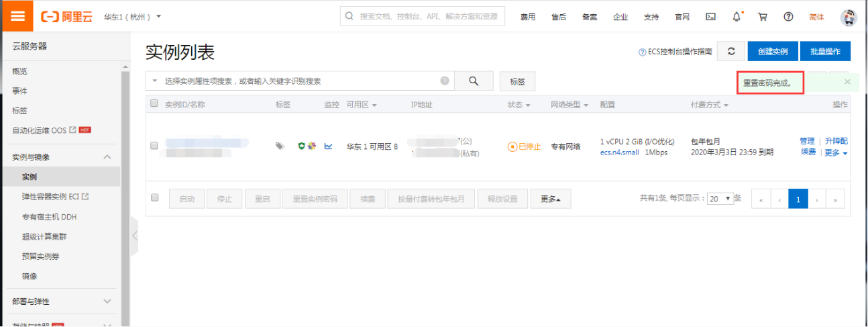Image resolution: width=868 pixels, height=327 pixels.
Task: Select 镜像 in the left sidebar
Action: [x=30, y=276]
